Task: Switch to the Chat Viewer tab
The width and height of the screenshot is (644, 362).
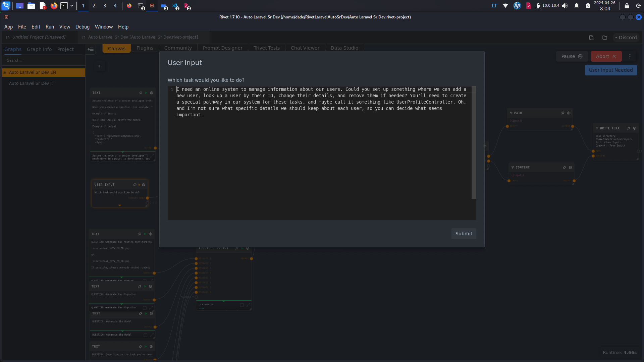Action: [305, 48]
